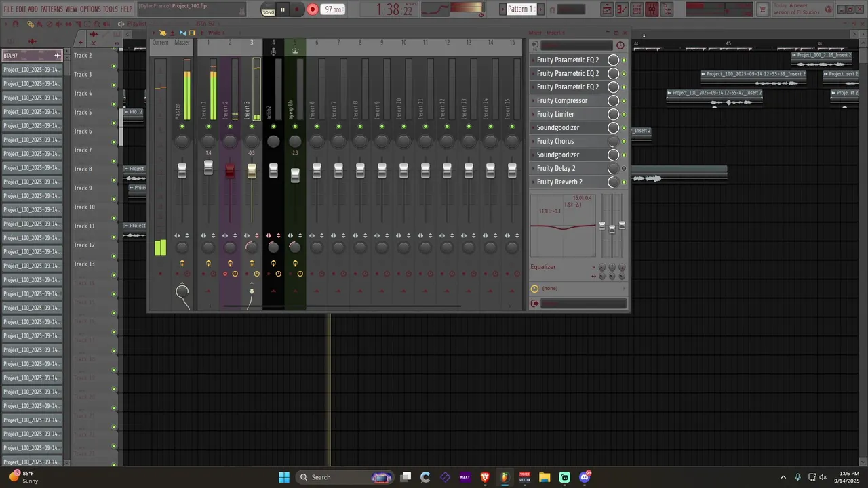Click the audio input icon in mixer panel
The height and width of the screenshot is (488, 868).
tap(535, 45)
